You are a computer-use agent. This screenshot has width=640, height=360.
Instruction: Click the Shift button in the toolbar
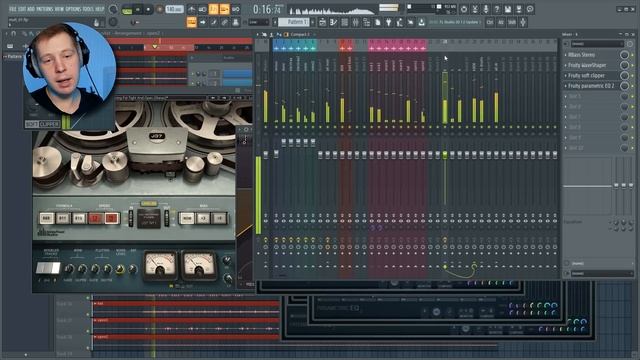tap(512, 22)
